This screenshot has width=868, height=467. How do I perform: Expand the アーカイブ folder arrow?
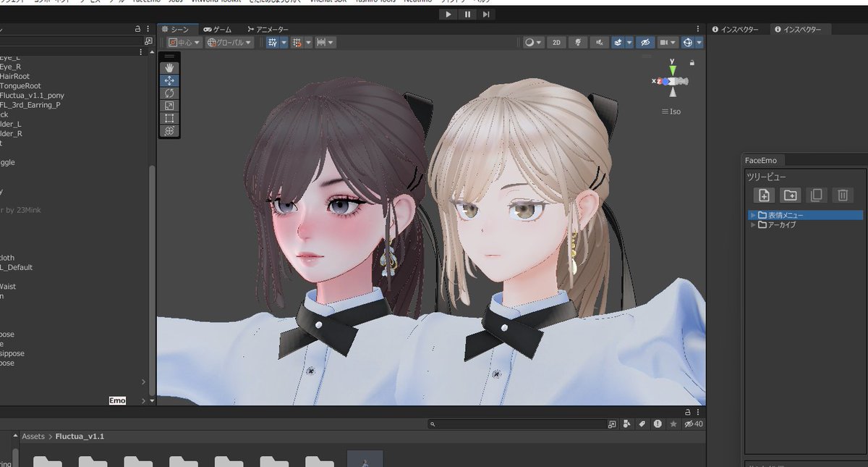[753, 224]
